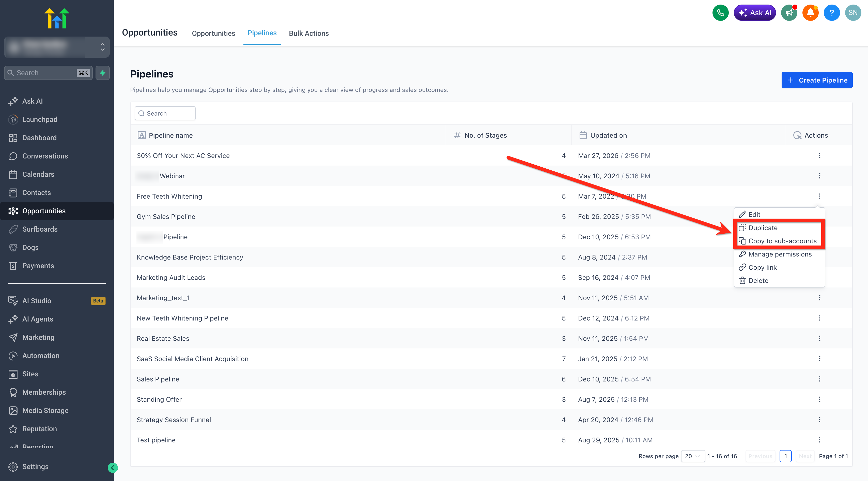Screen dimensions: 868x481
Task: Open the megaphone announcements icon
Action: pyautogui.click(x=789, y=13)
